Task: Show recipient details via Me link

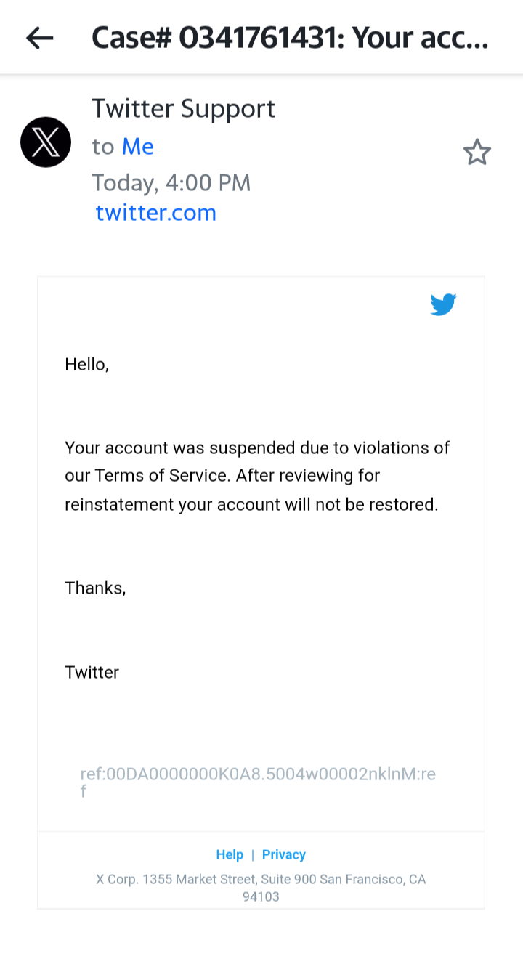Action: coord(137,147)
